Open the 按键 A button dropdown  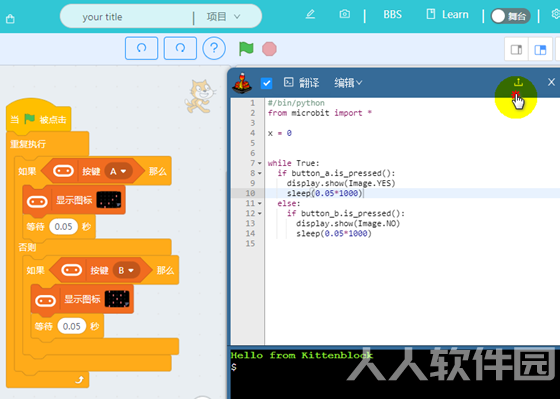pos(119,171)
